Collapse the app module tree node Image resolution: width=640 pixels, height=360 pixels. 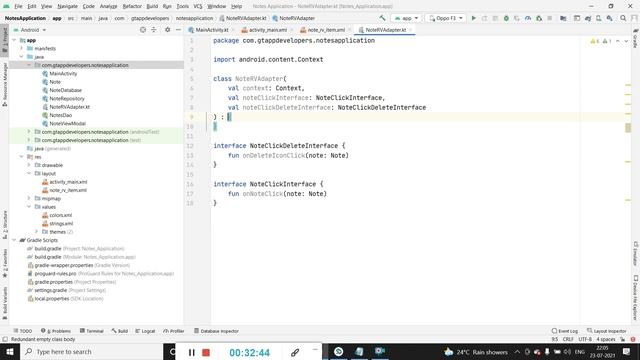click(14, 40)
